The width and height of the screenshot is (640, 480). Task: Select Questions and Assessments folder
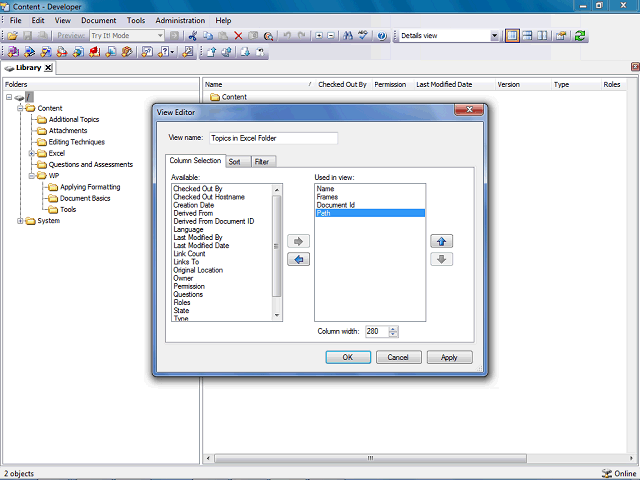coord(91,164)
